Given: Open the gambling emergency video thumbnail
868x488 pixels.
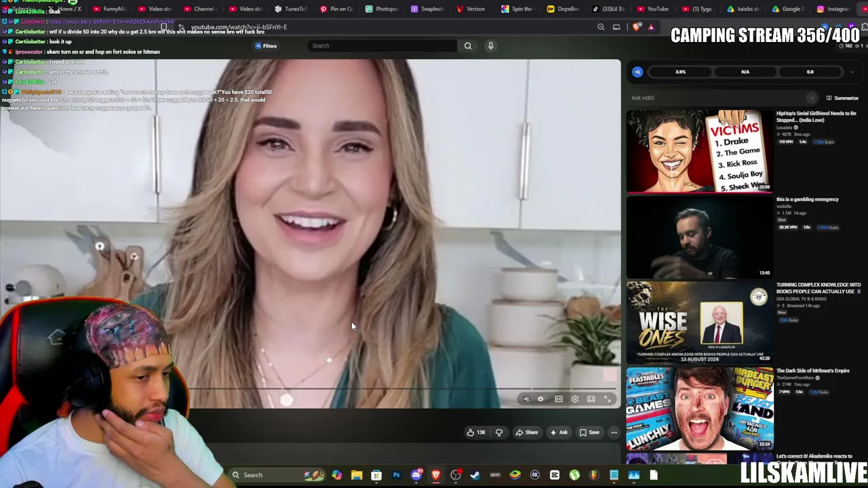Looking at the screenshot, I should [699, 237].
